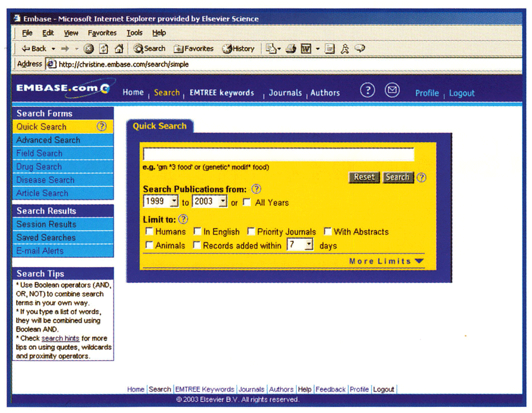This screenshot has width=532, height=413.
Task: Click Logout in the top navigation
Action: (462, 93)
